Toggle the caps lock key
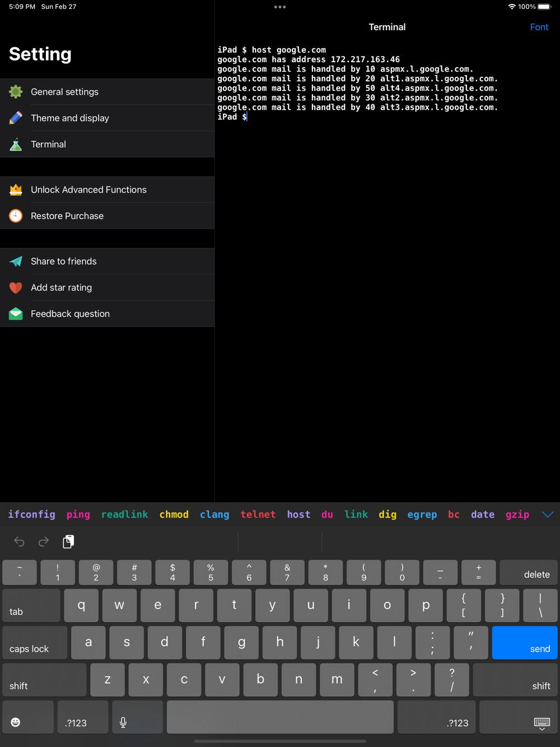This screenshot has width=560, height=747. 35,642
